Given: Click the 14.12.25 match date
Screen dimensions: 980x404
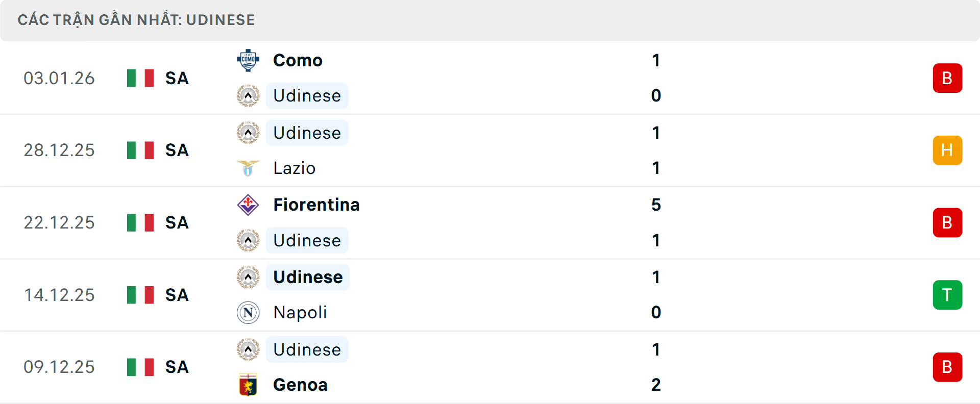Looking at the screenshot, I should (59, 295).
